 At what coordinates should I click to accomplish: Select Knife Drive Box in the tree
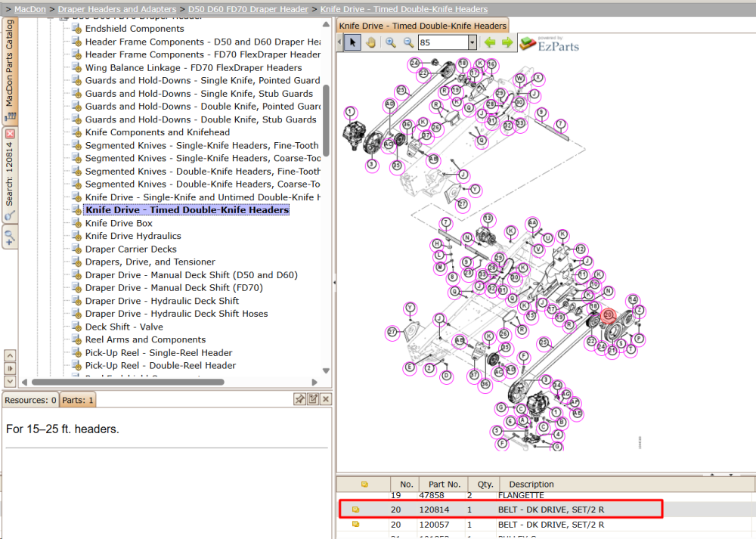119,223
